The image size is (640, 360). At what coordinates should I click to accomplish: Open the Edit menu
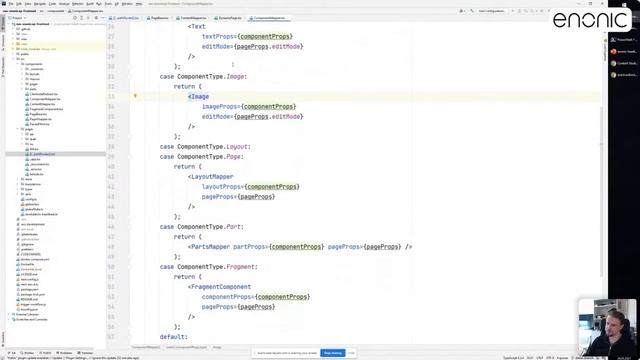pos(19,4)
